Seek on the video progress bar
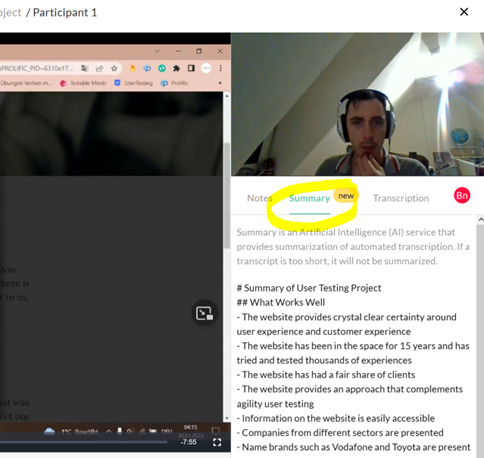484x458 pixels. point(83,442)
